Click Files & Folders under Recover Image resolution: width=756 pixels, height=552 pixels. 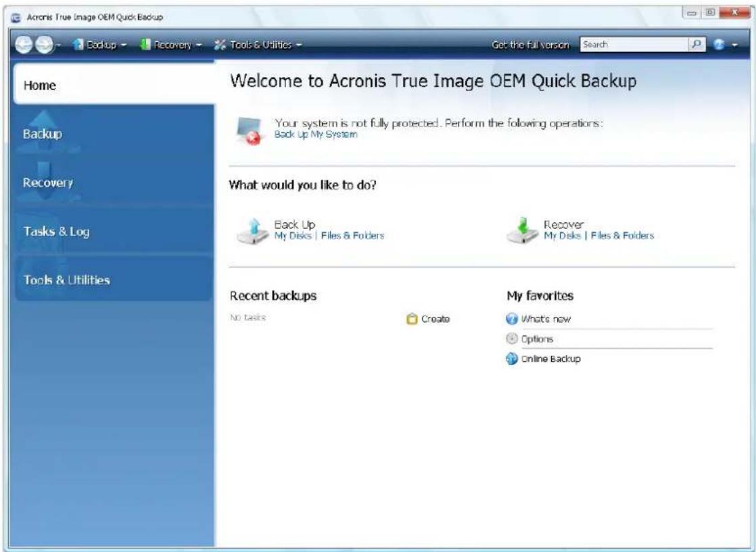pos(622,236)
